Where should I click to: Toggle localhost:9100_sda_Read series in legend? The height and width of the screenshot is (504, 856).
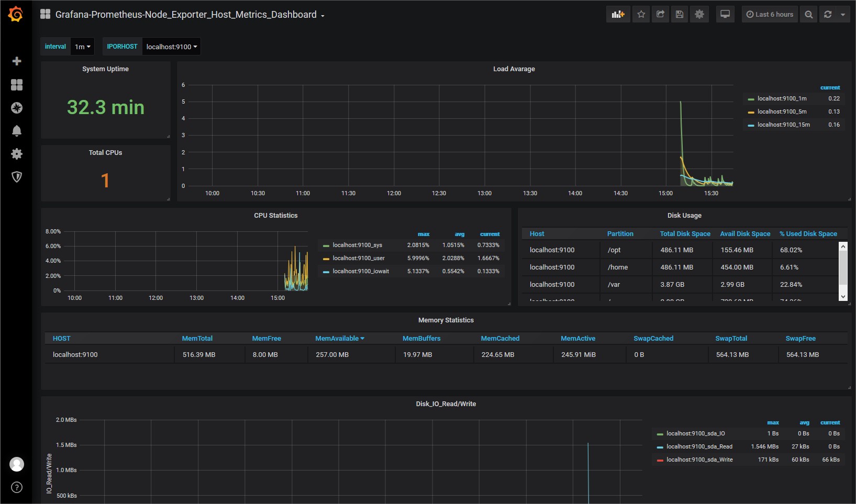pos(699,446)
